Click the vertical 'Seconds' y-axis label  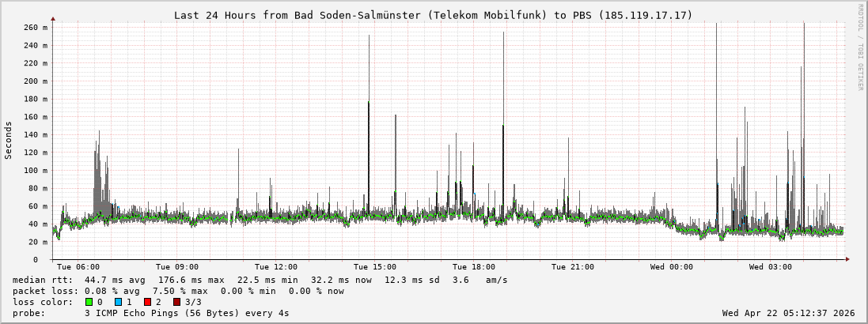[9, 140]
